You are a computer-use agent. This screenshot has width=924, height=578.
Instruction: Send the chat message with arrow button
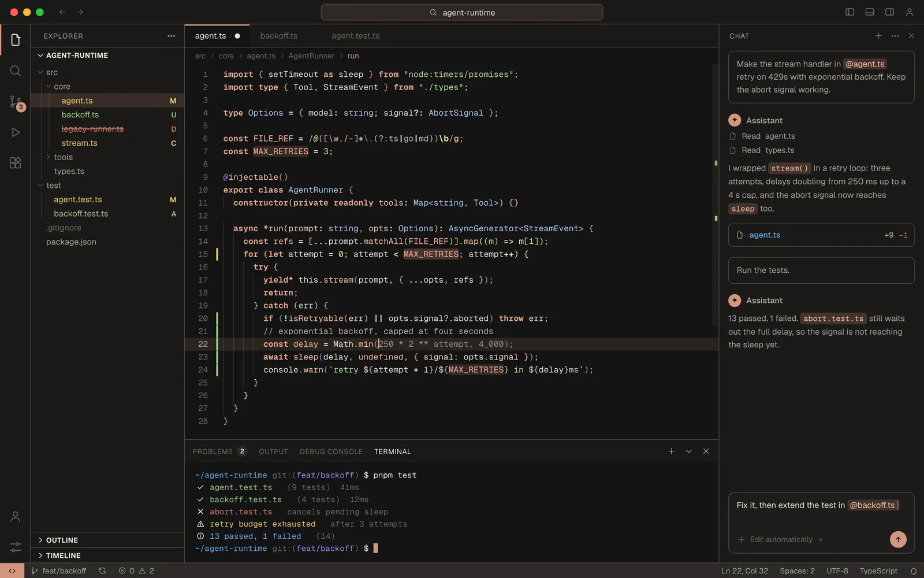pos(898,539)
